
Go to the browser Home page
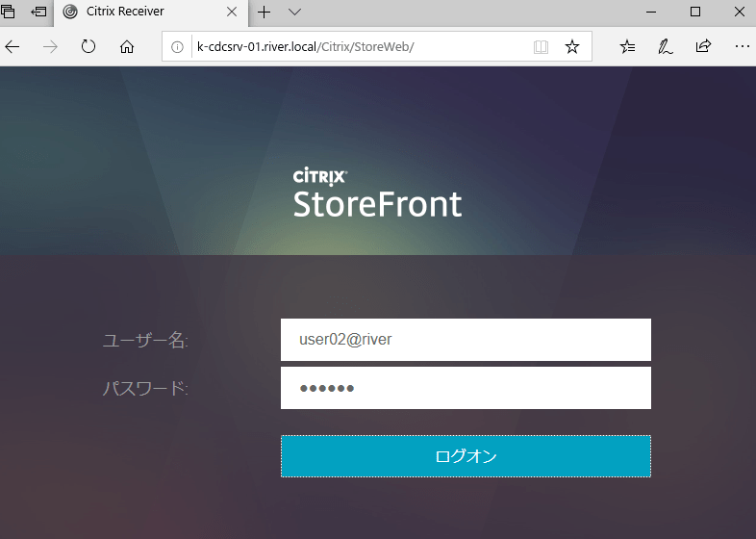click(127, 47)
